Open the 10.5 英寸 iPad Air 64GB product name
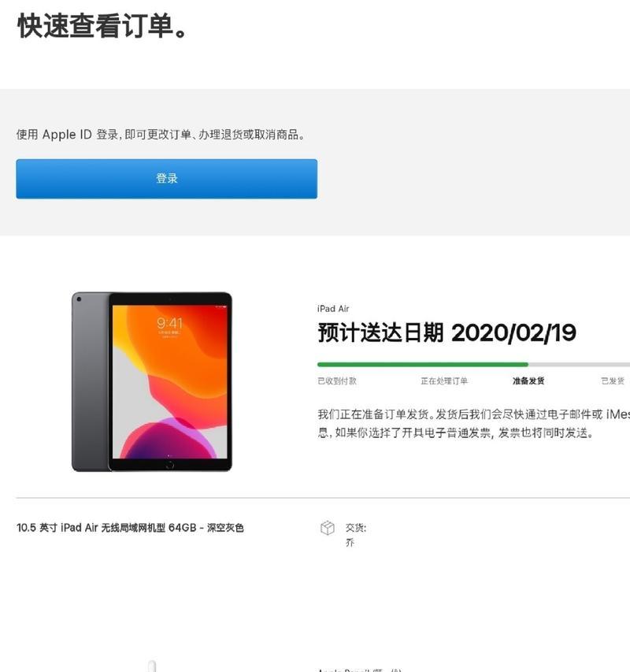Image resolution: width=630 pixels, height=672 pixels. click(x=130, y=528)
